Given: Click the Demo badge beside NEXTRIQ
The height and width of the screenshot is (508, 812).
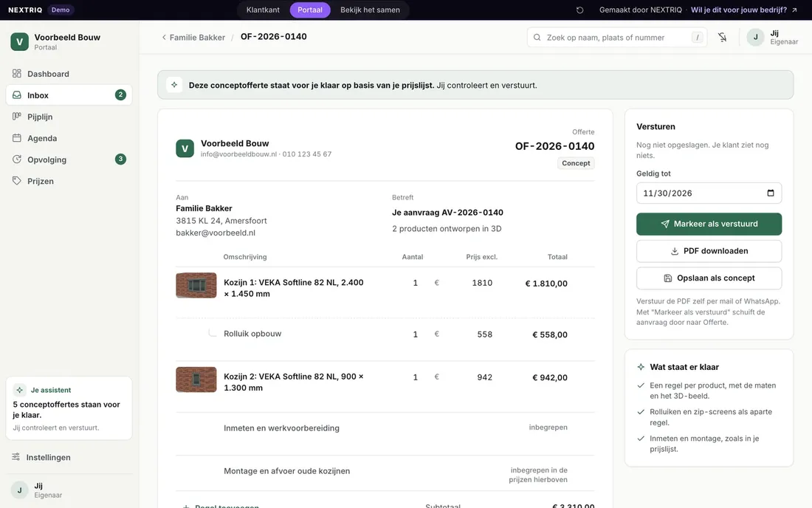Looking at the screenshot, I should (61, 10).
